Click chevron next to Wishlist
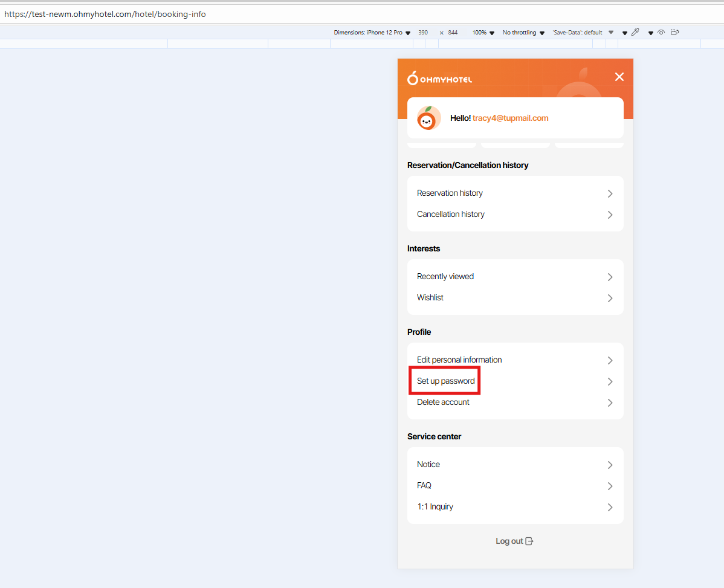 click(610, 298)
